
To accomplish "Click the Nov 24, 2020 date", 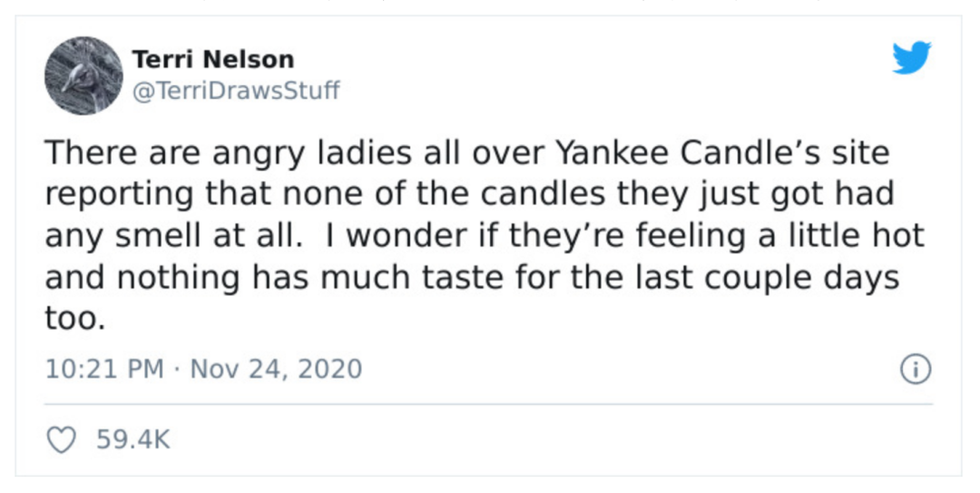I will coord(275,370).
